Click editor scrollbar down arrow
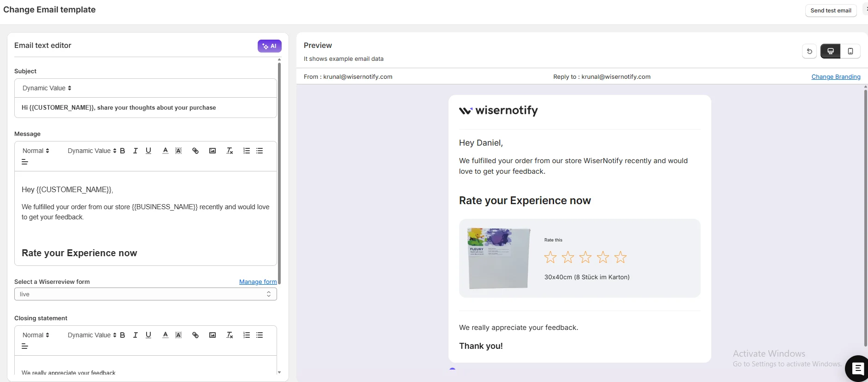Screen dimensions: 868x382 point(279,372)
